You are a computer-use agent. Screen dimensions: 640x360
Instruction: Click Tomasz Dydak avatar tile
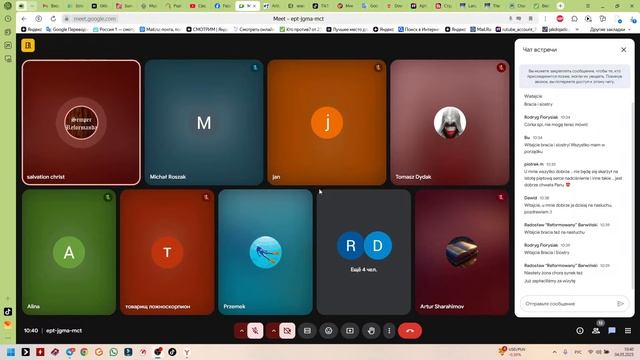pos(450,122)
